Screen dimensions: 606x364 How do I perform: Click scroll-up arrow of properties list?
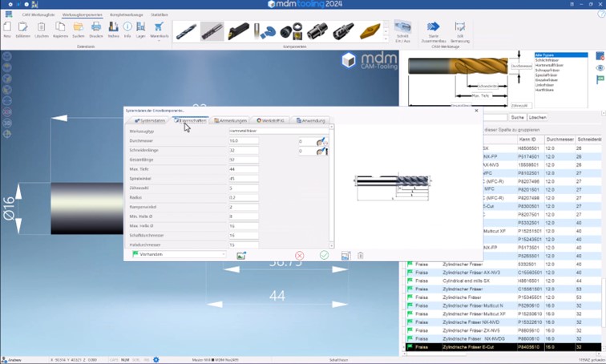pyautogui.click(x=331, y=127)
